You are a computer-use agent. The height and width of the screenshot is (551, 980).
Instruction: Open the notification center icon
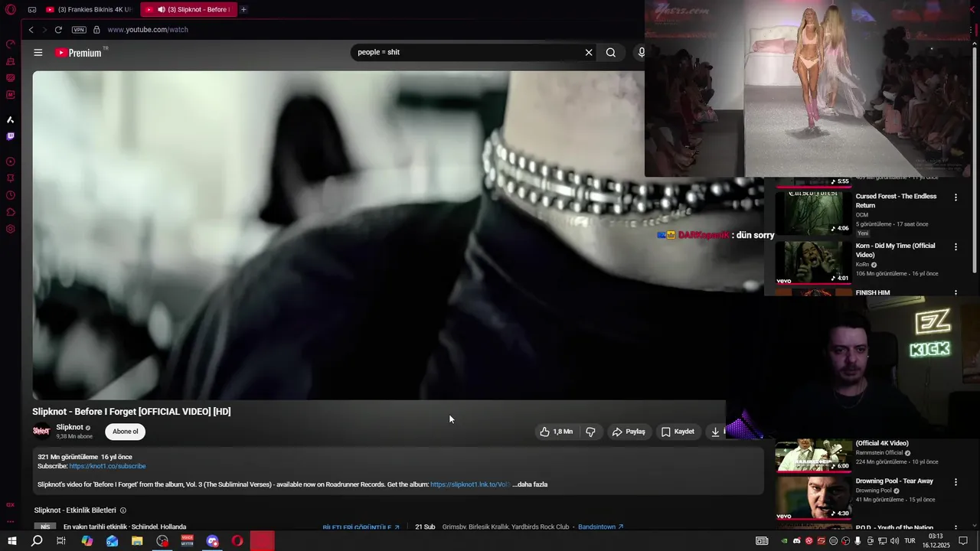click(x=963, y=541)
